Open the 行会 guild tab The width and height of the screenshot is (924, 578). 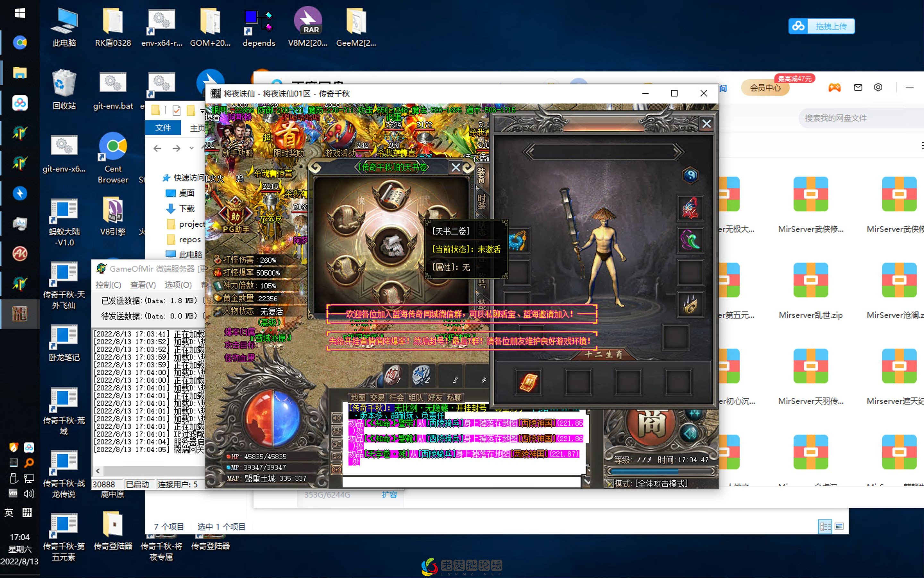click(x=396, y=397)
